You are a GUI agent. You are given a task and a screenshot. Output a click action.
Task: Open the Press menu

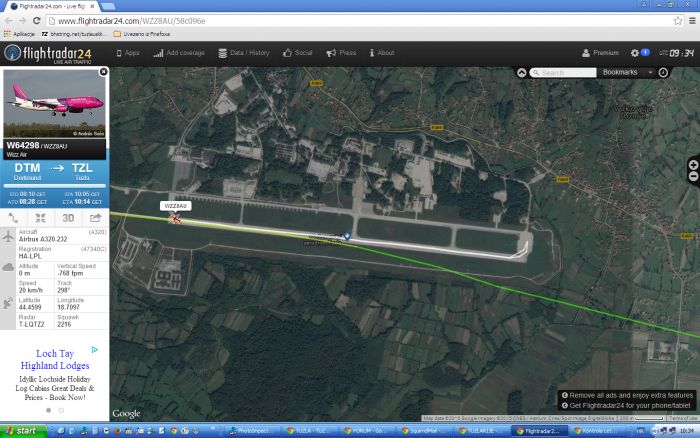(342, 53)
